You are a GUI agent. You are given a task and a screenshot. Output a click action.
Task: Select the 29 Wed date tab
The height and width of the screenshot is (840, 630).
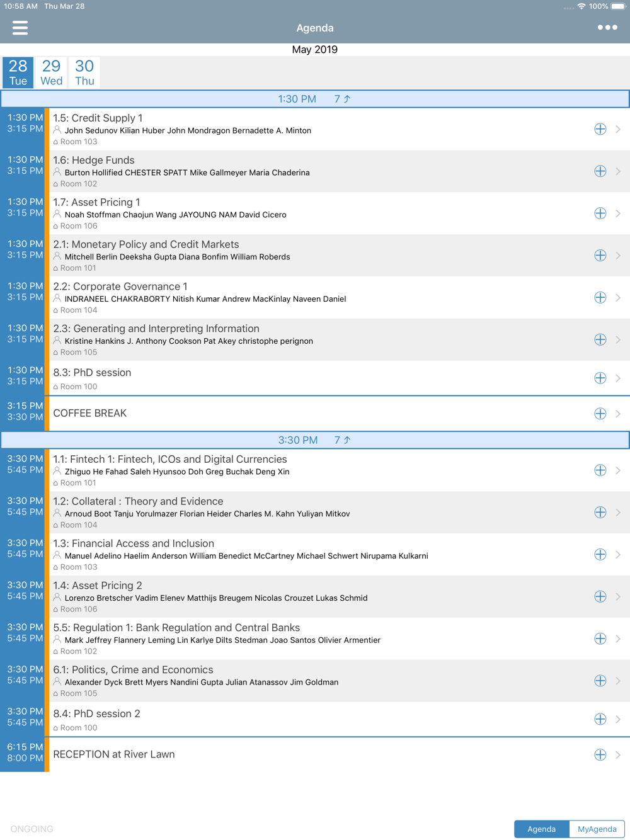[x=51, y=72]
